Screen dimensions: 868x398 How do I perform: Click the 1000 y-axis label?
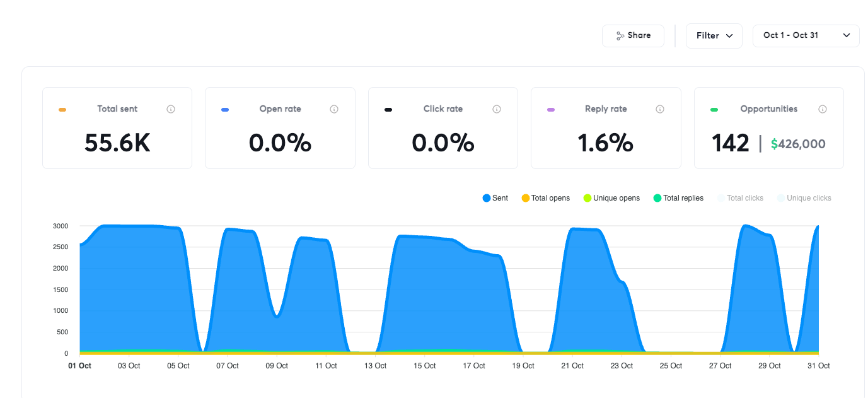tap(61, 311)
